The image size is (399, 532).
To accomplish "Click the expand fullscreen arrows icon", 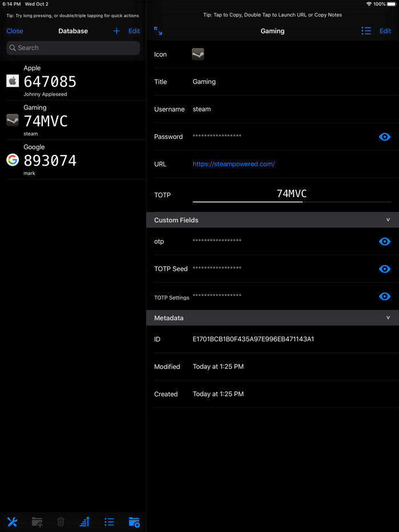I will pyautogui.click(x=158, y=31).
